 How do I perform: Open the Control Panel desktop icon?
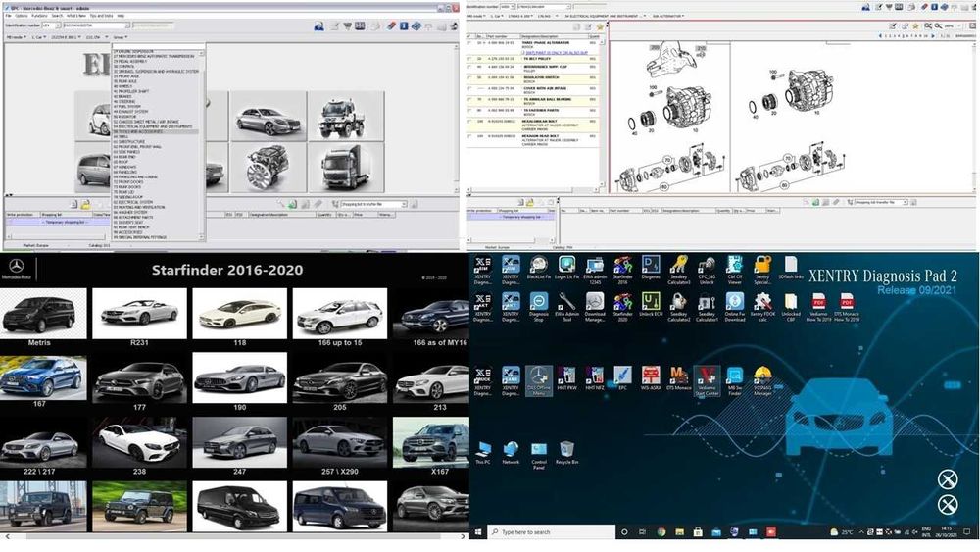tap(539, 456)
